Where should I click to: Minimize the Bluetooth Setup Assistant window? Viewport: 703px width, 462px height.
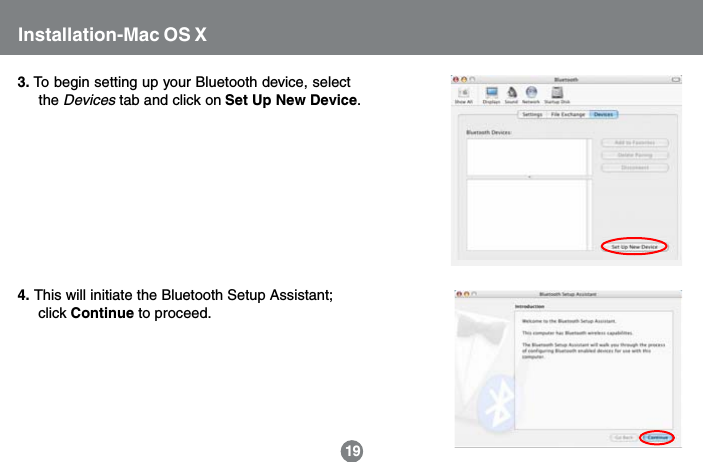pyautogui.click(x=466, y=294)
